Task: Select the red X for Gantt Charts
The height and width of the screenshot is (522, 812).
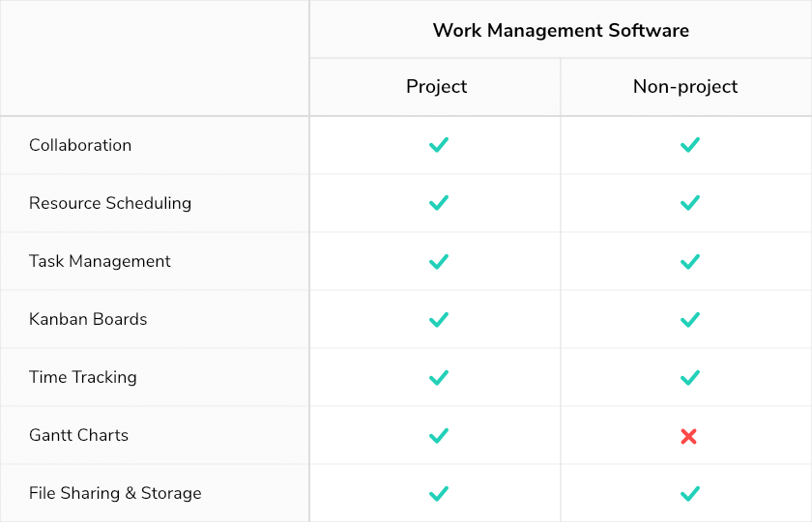Action: click(688, 437)
